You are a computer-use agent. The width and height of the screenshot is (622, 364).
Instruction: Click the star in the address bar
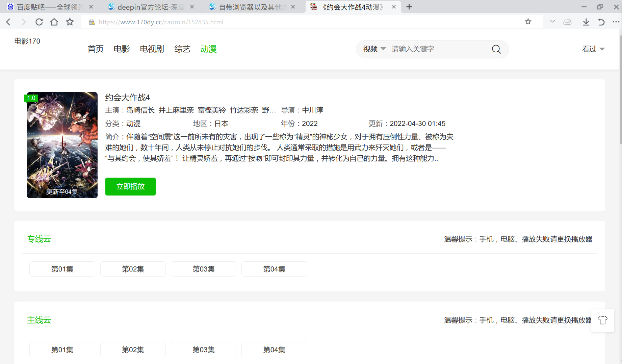(x=528, y=22)
